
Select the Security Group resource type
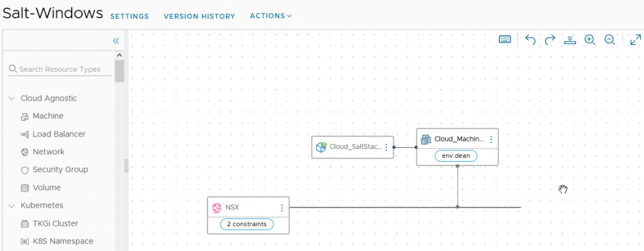tap(60, 169)
